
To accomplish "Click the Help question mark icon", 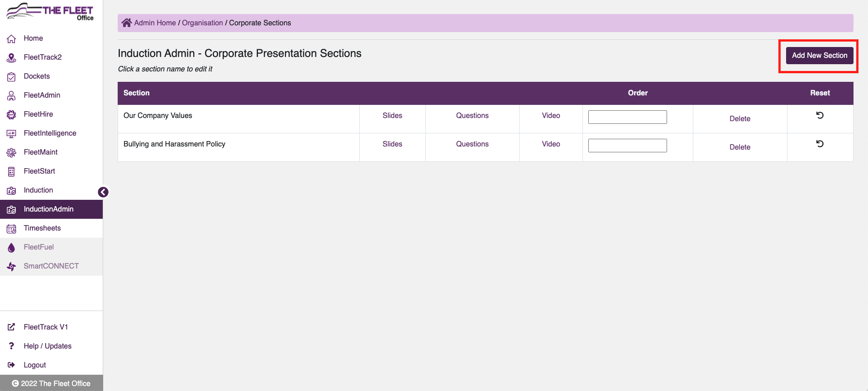I will point(11,346).
